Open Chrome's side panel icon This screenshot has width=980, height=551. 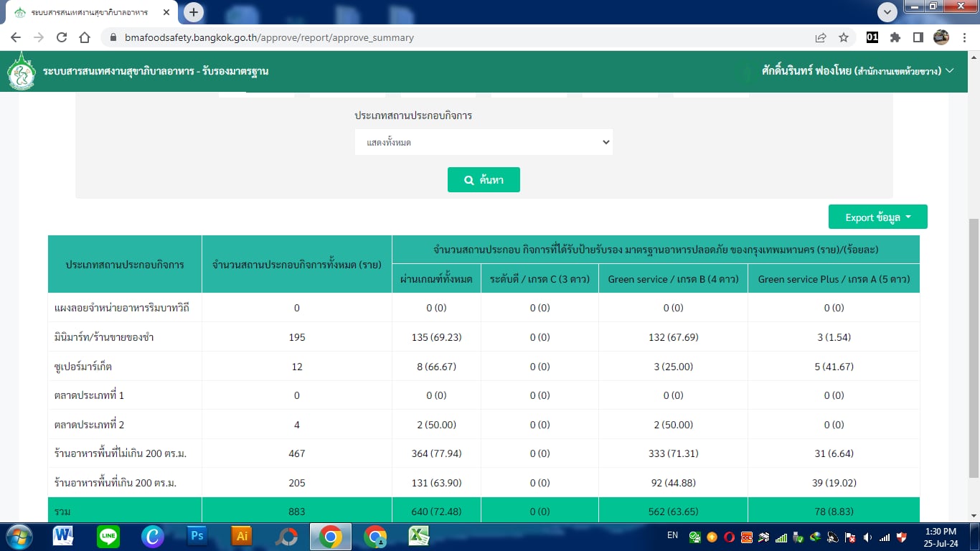pos(918,37)
